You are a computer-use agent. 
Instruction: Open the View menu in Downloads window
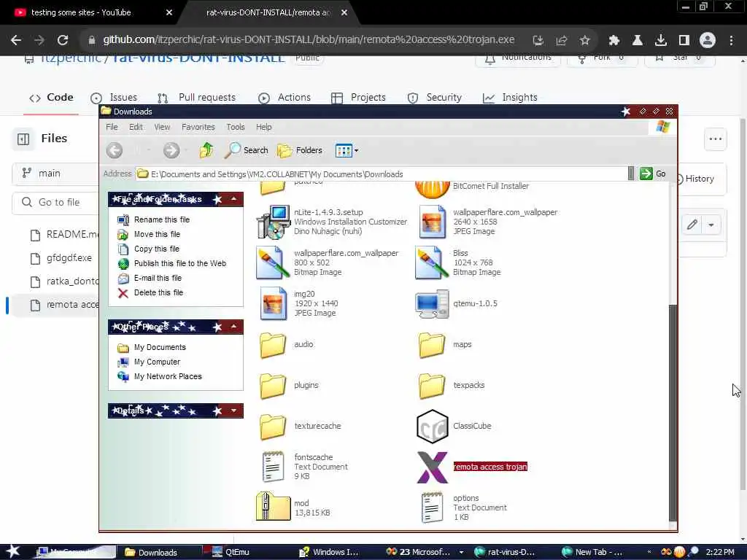pos(162,127)
